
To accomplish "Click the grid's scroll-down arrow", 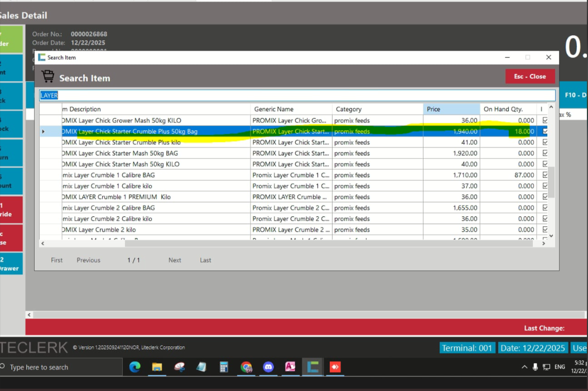I will click(x=551, y=236).
